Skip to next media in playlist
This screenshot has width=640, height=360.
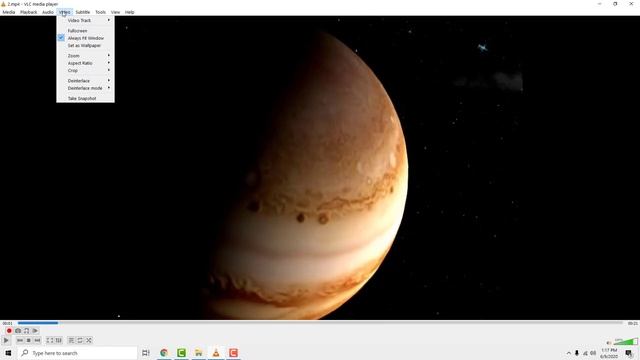click(38, 340)
